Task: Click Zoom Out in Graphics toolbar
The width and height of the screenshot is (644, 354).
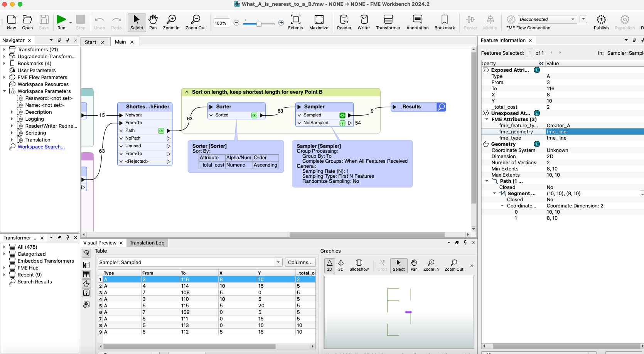Action: 454,265
